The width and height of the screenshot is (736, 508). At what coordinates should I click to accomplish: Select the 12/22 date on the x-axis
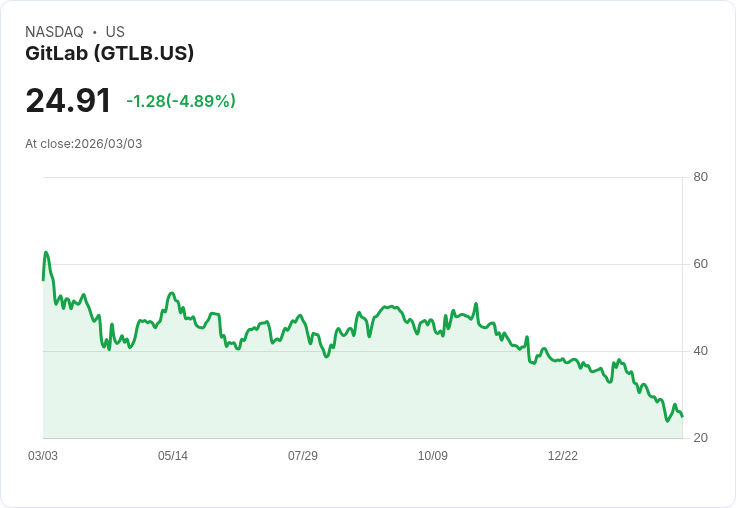(x=563, y=456)
